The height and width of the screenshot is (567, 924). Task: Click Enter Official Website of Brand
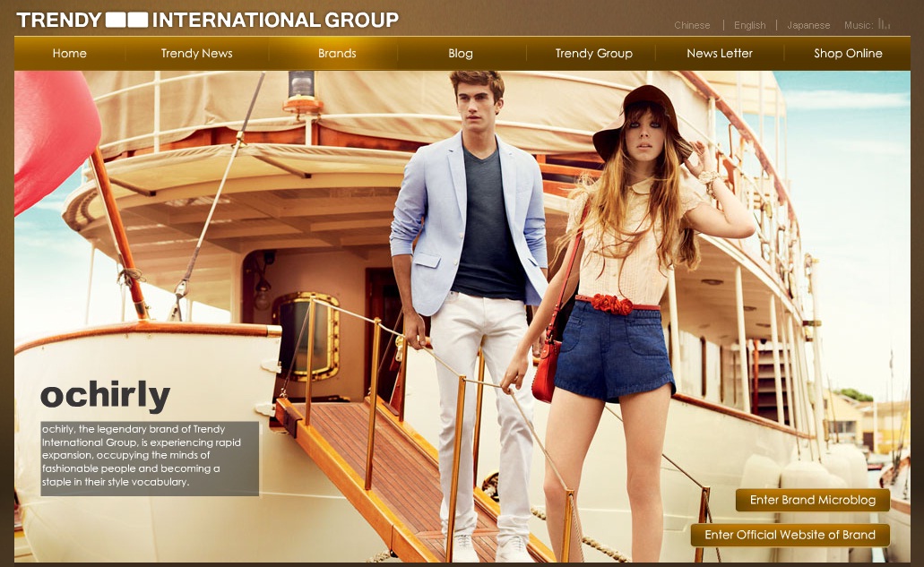point(790,535)
